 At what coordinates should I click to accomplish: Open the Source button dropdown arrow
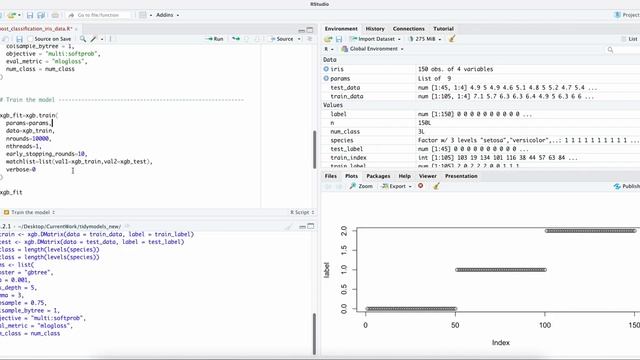point(299,39)
